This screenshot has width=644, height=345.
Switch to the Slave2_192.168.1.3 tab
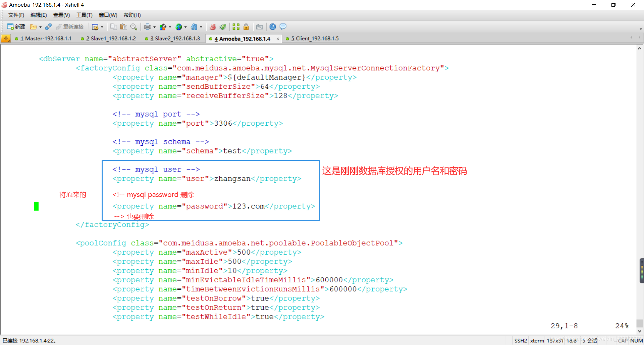click(x=173, y=39)
